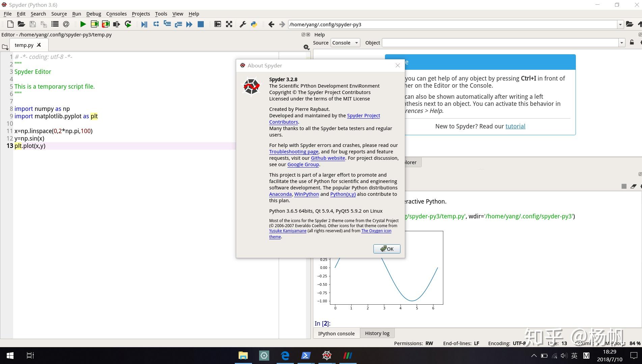
Task: Open the File menu
Action: tap(7, 14)
